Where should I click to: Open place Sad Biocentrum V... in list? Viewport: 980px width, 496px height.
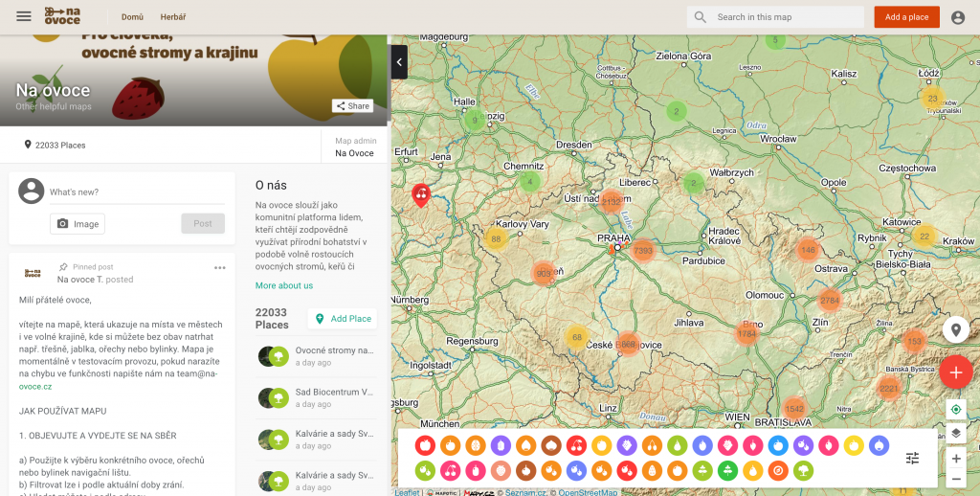click(317, 397)
